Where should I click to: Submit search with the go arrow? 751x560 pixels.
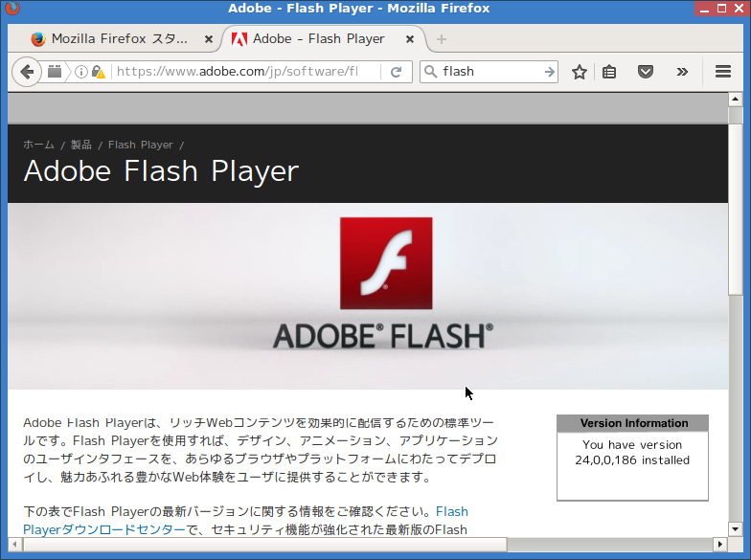(550, 72)
